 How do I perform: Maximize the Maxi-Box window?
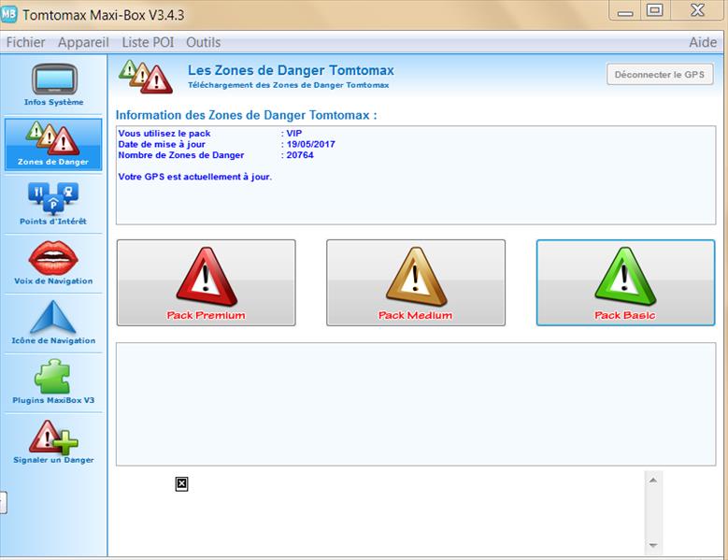(655, 10)
